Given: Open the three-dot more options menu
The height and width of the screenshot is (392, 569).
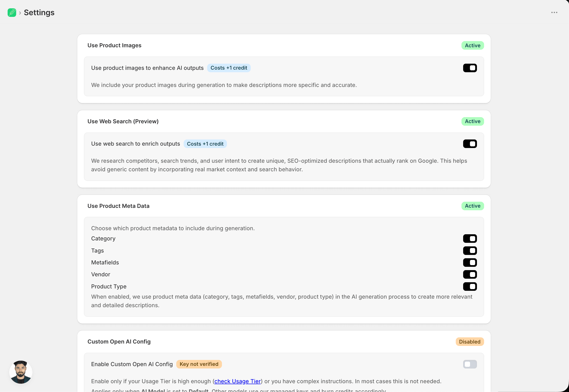Looking at the screenshot, I should click(554, 13).
